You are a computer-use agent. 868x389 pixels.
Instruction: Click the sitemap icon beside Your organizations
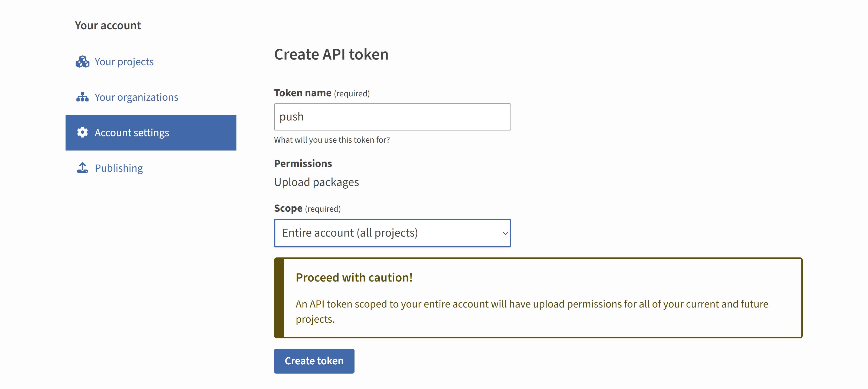[x=82, y=97]
